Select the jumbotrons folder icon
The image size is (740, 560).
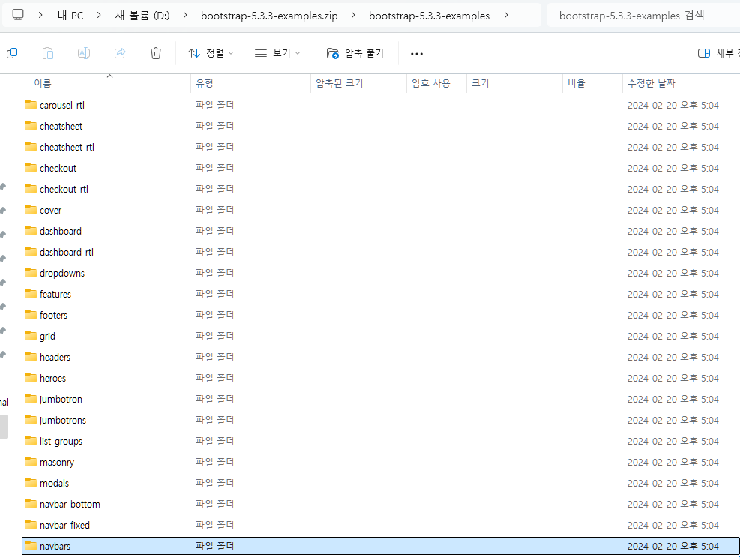[31, 419]
